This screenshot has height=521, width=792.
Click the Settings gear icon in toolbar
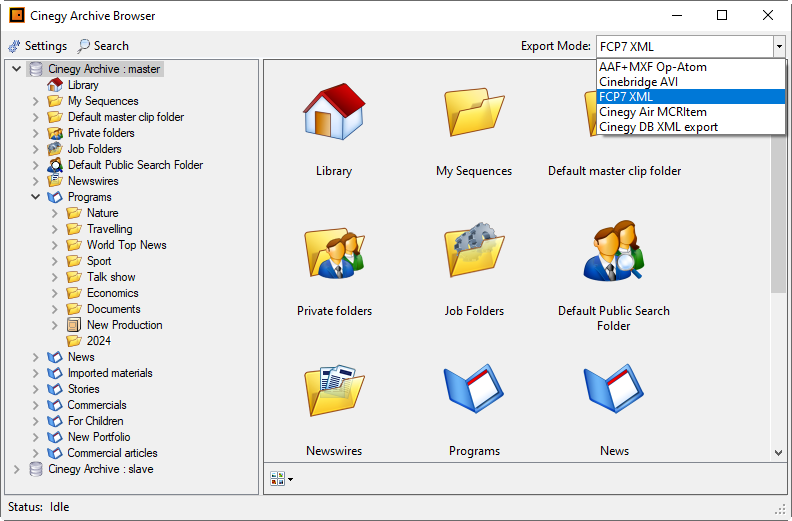(x=14, y=46)
